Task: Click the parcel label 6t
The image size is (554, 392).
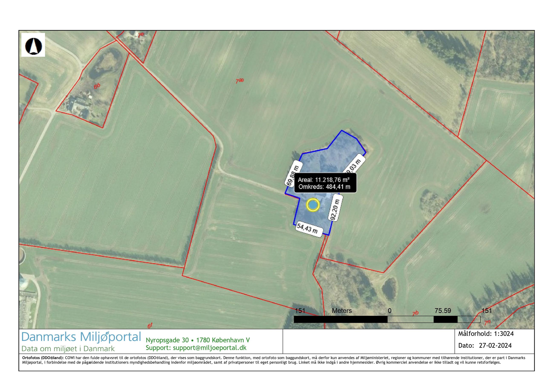Action: tap(150, 326)
